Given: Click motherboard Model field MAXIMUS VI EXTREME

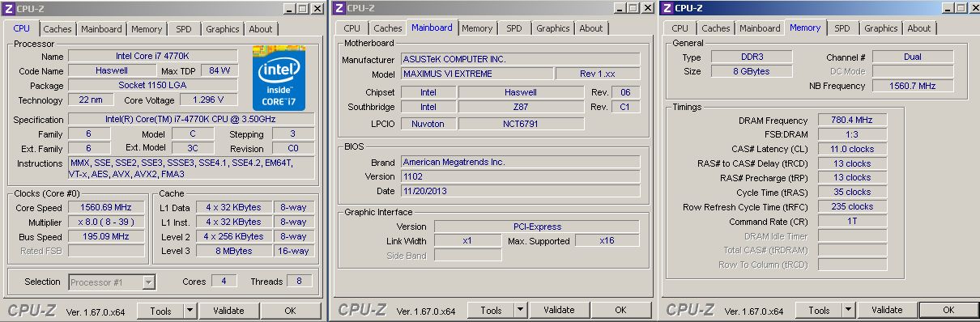Looking at the screenshot, I should [x=477, y=74].
